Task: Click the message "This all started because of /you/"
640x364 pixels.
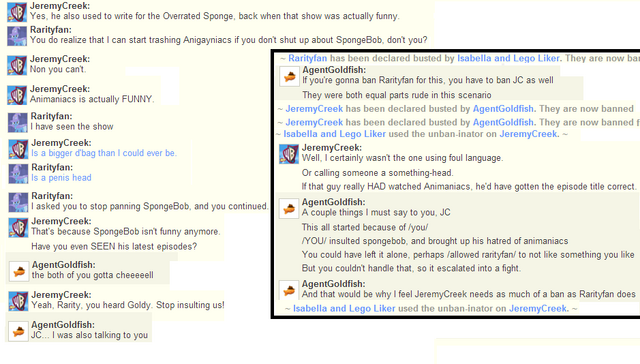Action: click(365, 227)
